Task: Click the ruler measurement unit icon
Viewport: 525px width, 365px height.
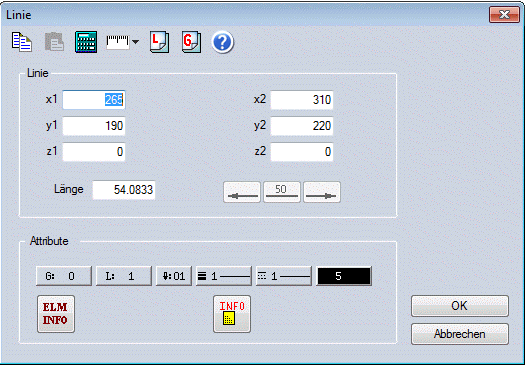Action: coord(118,42)
